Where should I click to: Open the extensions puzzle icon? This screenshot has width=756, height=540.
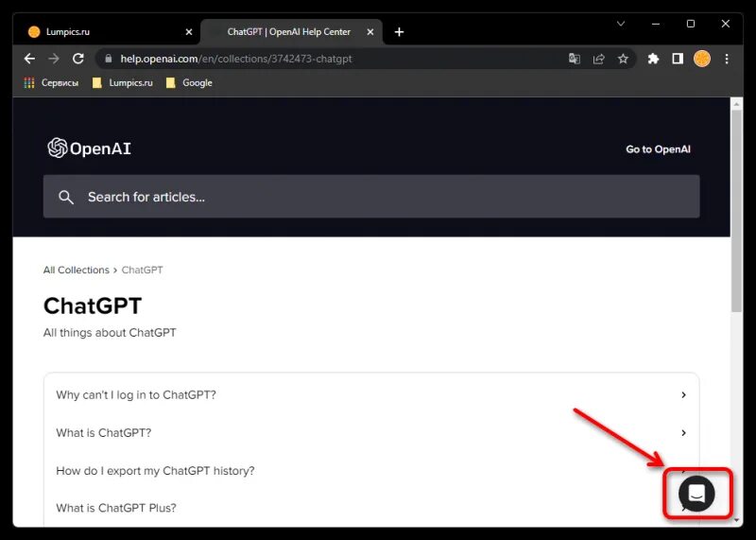click(653, 59)
